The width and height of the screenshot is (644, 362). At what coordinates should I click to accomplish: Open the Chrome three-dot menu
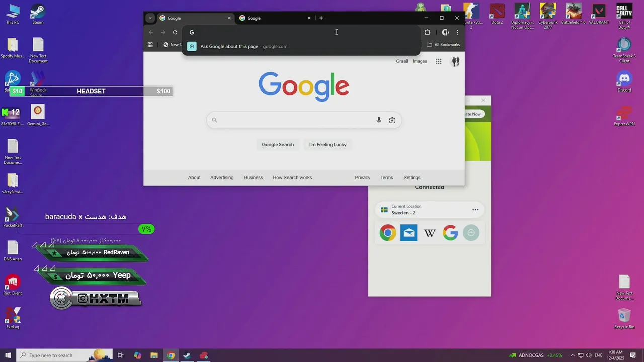coord(457,32)
